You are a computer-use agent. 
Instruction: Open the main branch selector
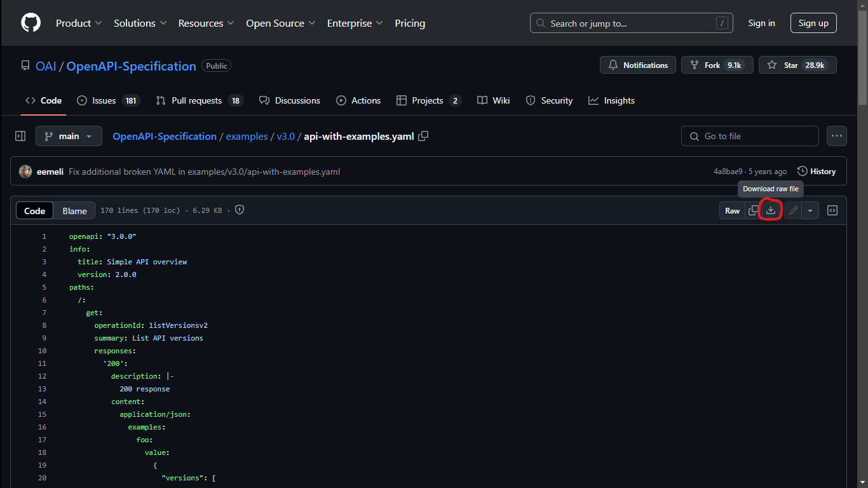[69, 136]
